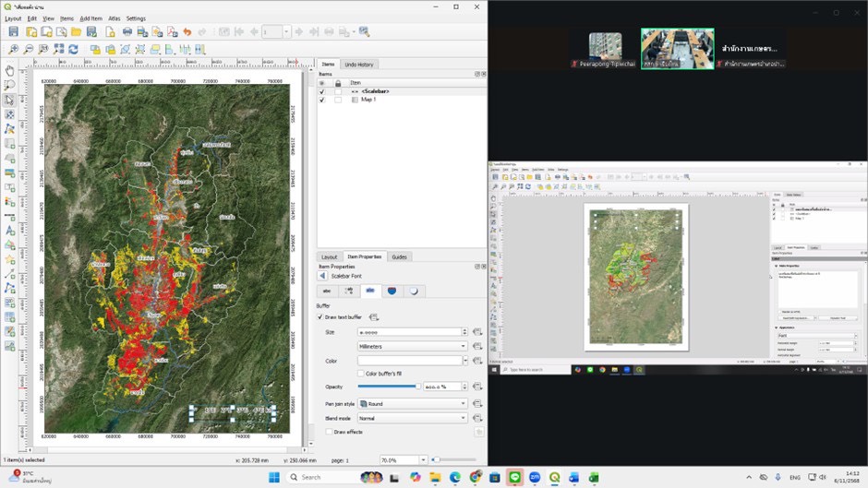Viewport: 868px width, 488px height.
Task: Select the Pan Layout hand tool
Action: 9,70
